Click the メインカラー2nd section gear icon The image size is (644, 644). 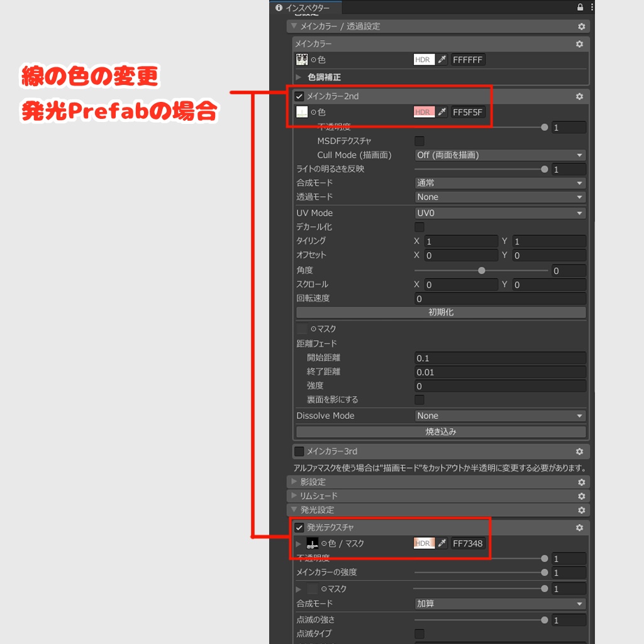coord(580,96)
